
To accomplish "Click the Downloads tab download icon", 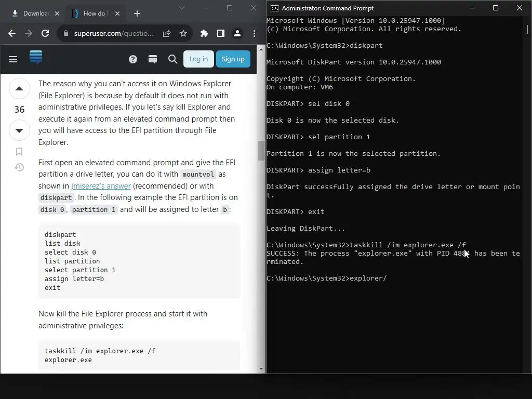I will pos(15,14).
